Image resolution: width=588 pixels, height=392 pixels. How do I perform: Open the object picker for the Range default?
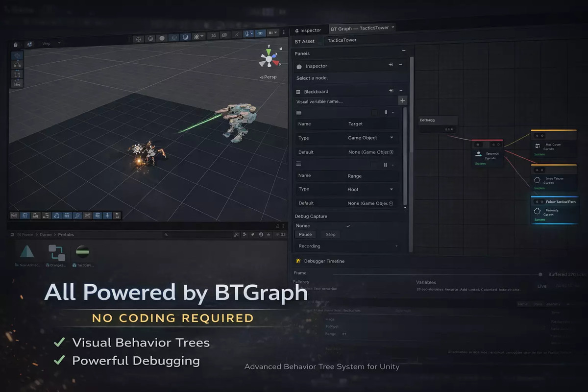coord(392,203)
